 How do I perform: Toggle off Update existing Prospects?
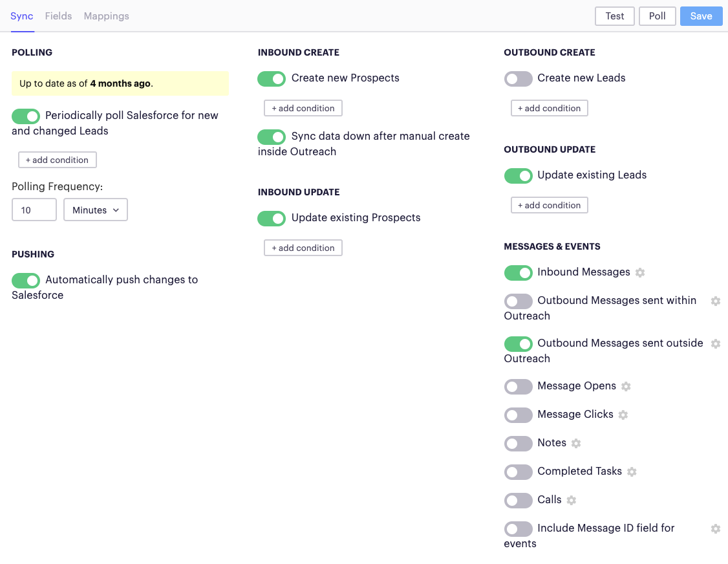coord(271,219)
